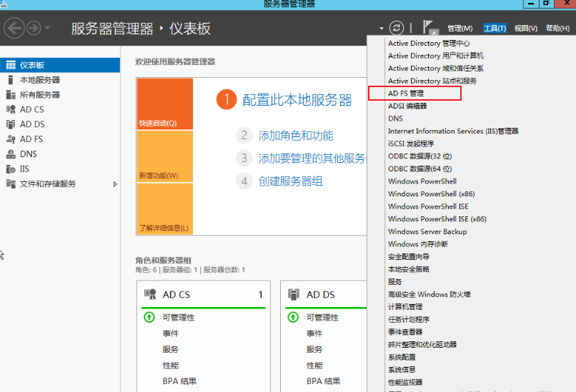Choose 性能监视器 menu entry
The image size is (576, 392).
pyautogui.click(x=405, y=382)
